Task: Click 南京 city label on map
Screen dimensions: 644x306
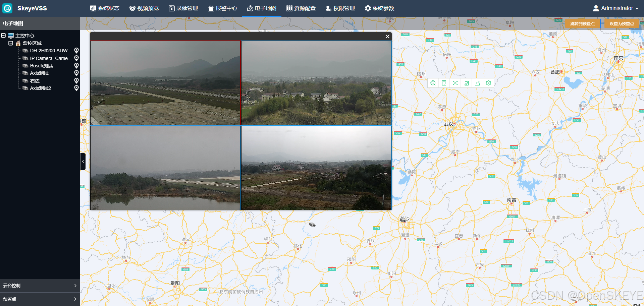Action: pos(619,58)
